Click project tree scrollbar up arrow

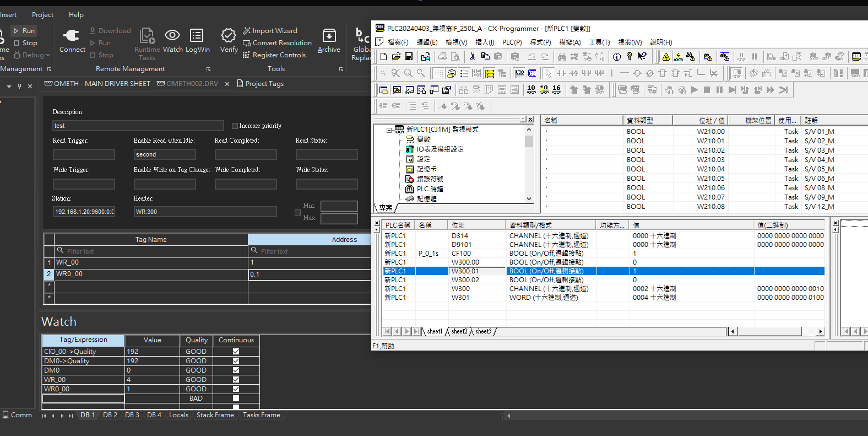tap(529, 130)
